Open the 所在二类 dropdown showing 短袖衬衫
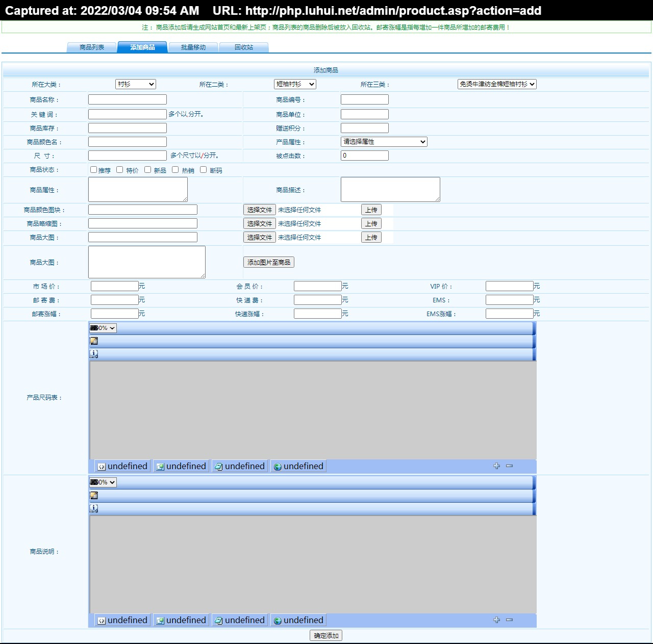 pyautogui.click(x=295, y=84)
